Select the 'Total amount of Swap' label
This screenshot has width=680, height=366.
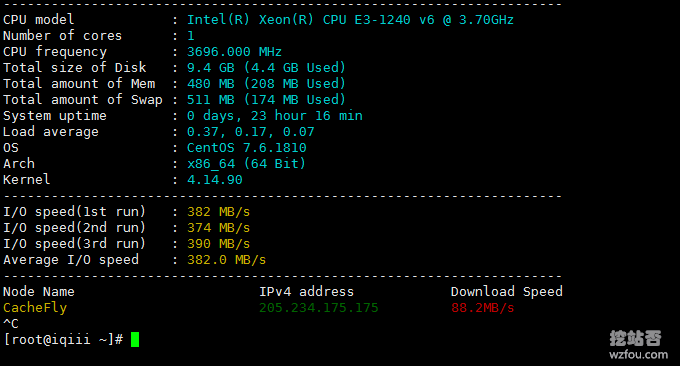pos(83,100)
